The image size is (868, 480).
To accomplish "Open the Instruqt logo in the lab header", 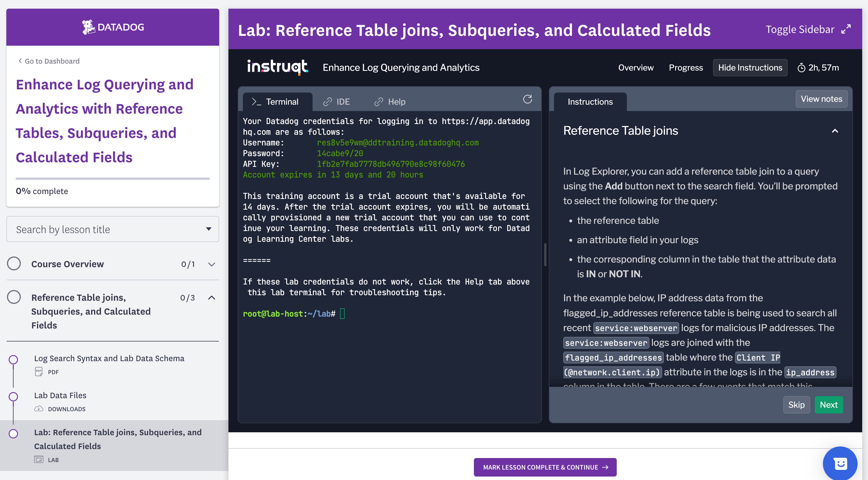I will (277, 67).
